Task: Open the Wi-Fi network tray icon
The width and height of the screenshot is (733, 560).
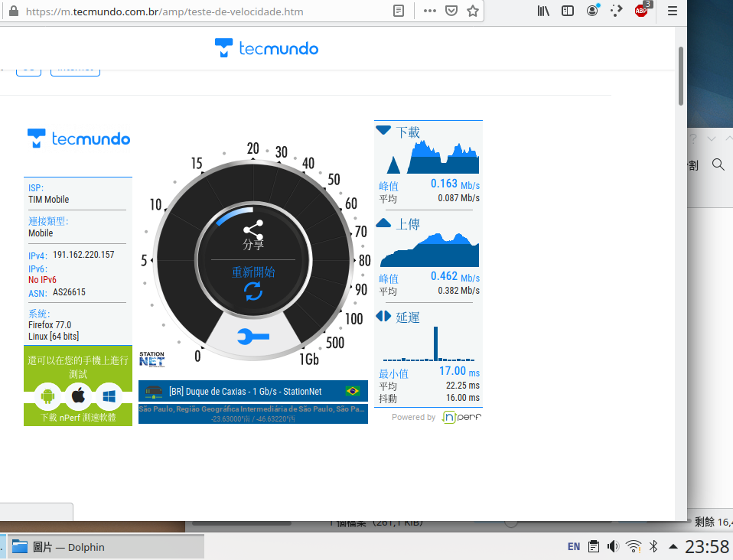Action: click(x=634, y=546)
